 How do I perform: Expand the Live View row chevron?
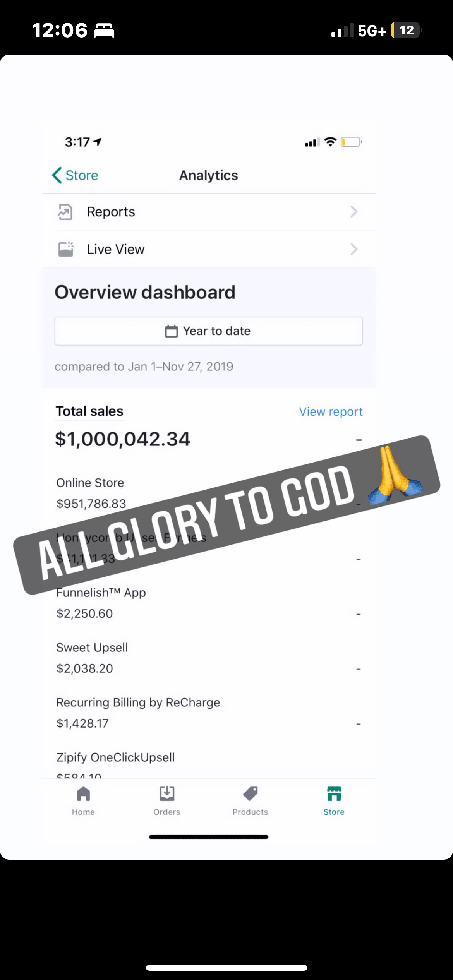pyautogui.click(x=353, y=249)
